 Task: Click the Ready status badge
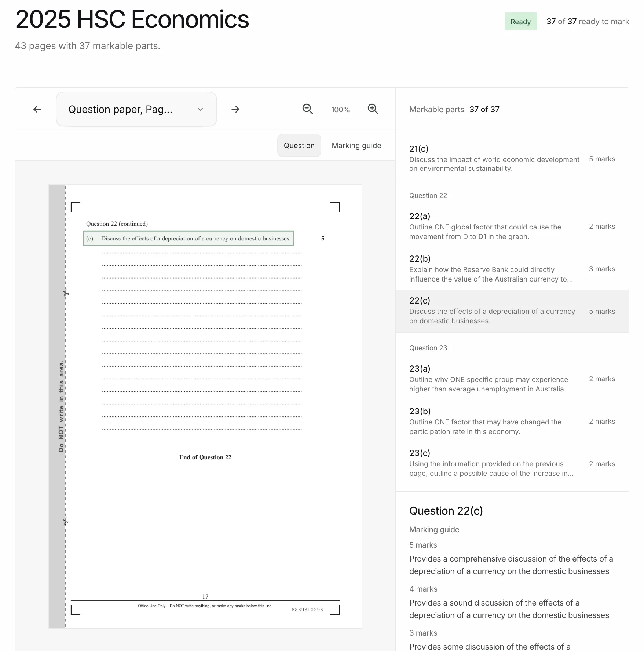click(x=520, y=22)
